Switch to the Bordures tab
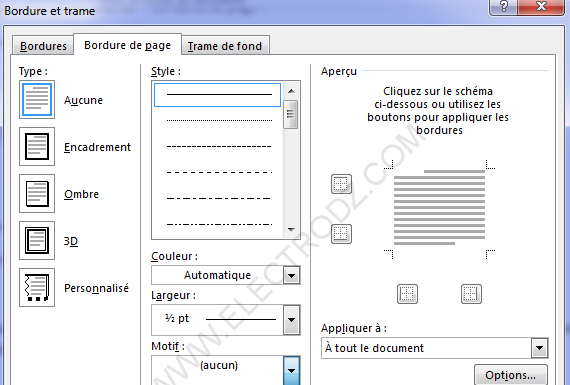Screen dimensions: 570x385 (43, 46)
